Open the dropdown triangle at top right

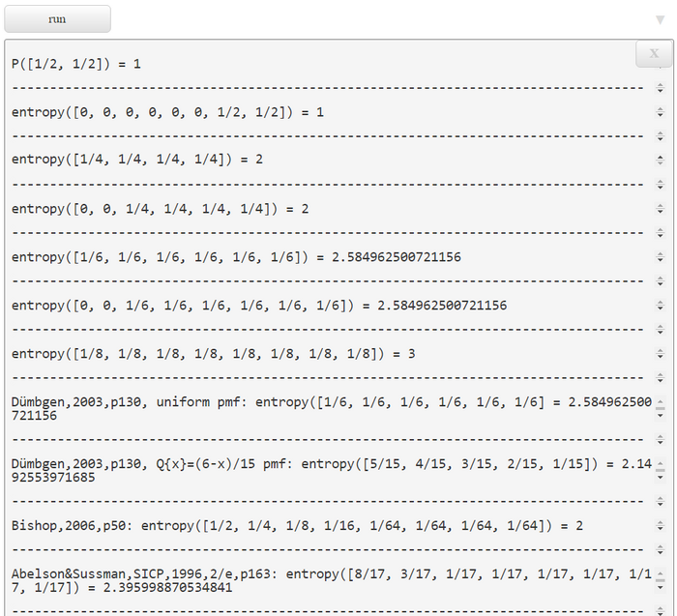click(x=660, y=20)
